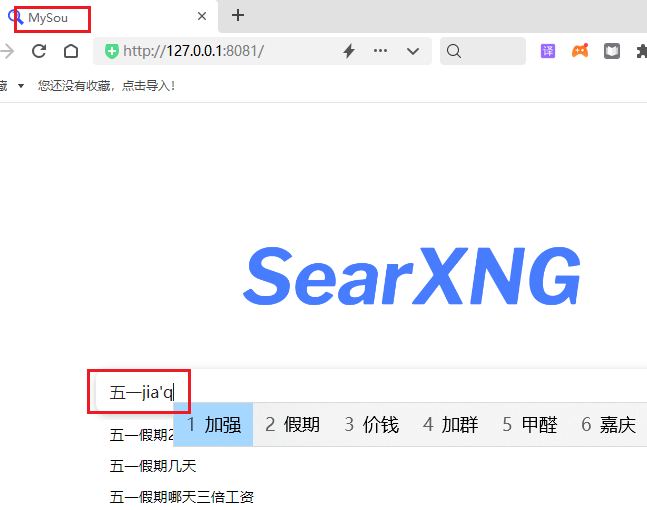This screenshot has width=647, height=510.
Task: Click the forward navigation arrow
Action: [x=7, y=51]
